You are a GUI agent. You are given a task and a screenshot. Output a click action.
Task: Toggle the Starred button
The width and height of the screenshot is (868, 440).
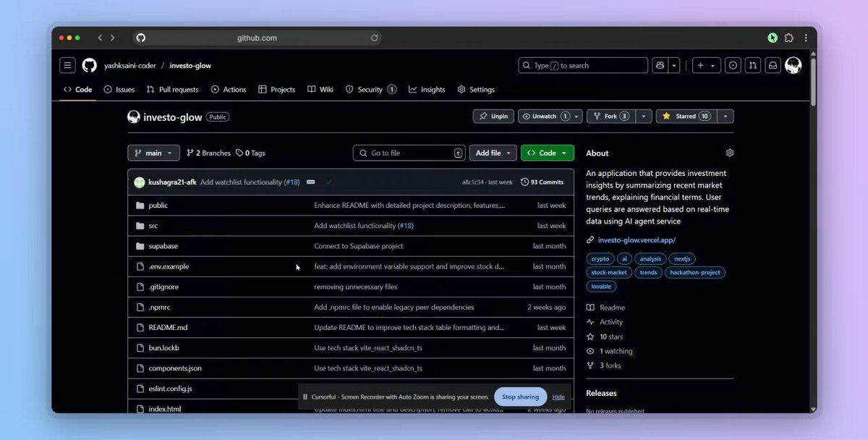(x=686, y=116)
